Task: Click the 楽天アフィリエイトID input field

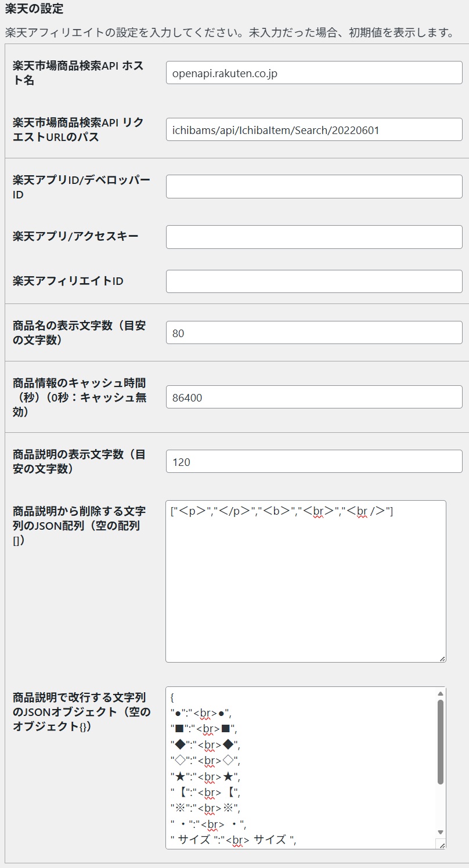Action: click(313, 281)
